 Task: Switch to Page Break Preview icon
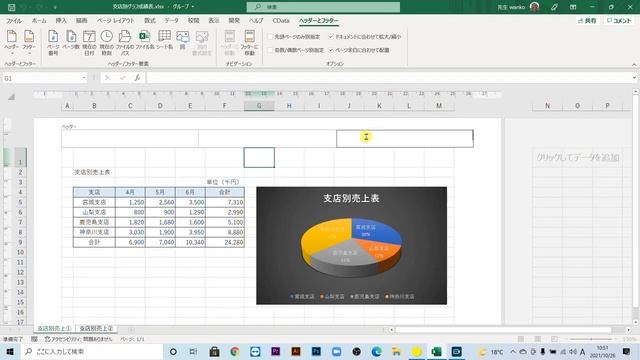(554, 339)
